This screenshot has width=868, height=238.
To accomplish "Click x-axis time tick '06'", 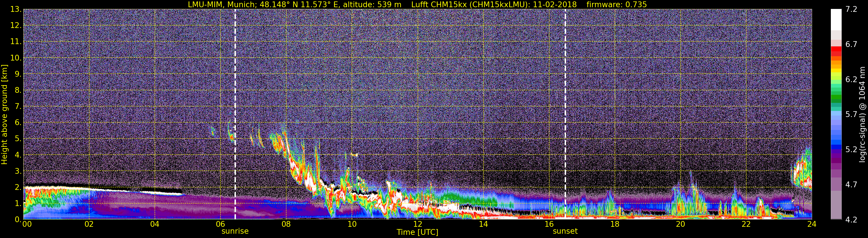I will [x=220, y=224].
